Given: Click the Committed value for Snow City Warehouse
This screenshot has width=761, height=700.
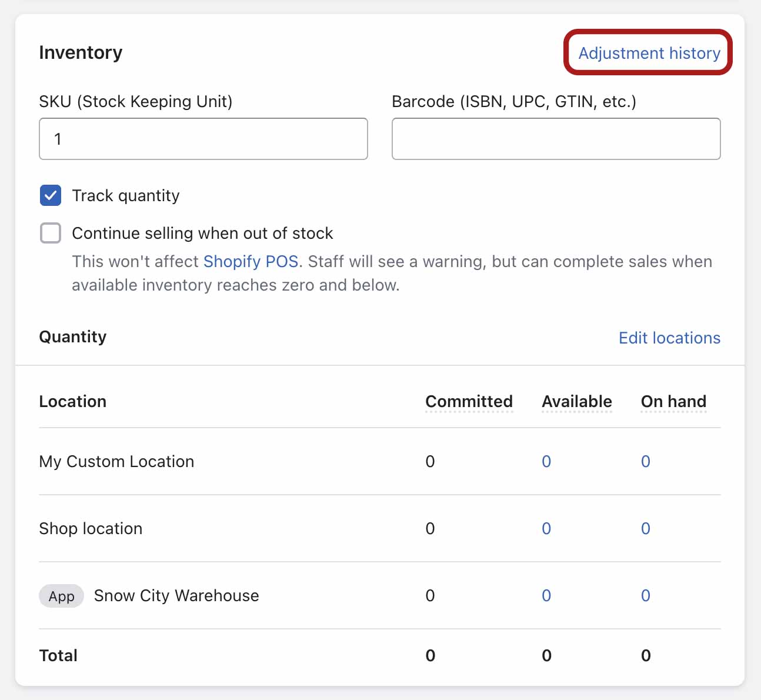Looking at the screenshot, I should pos(430,595).
